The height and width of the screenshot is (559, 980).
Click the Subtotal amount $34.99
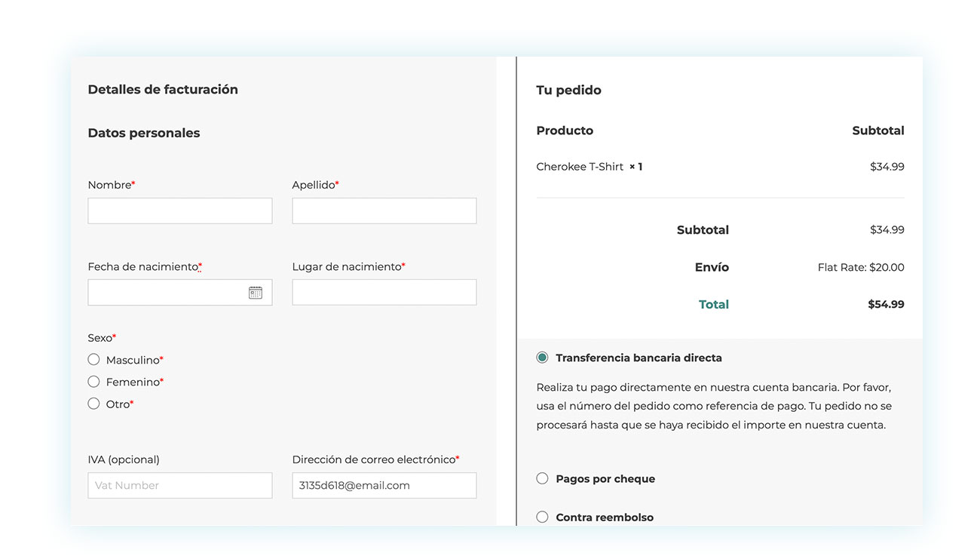(x=887, y=229)
